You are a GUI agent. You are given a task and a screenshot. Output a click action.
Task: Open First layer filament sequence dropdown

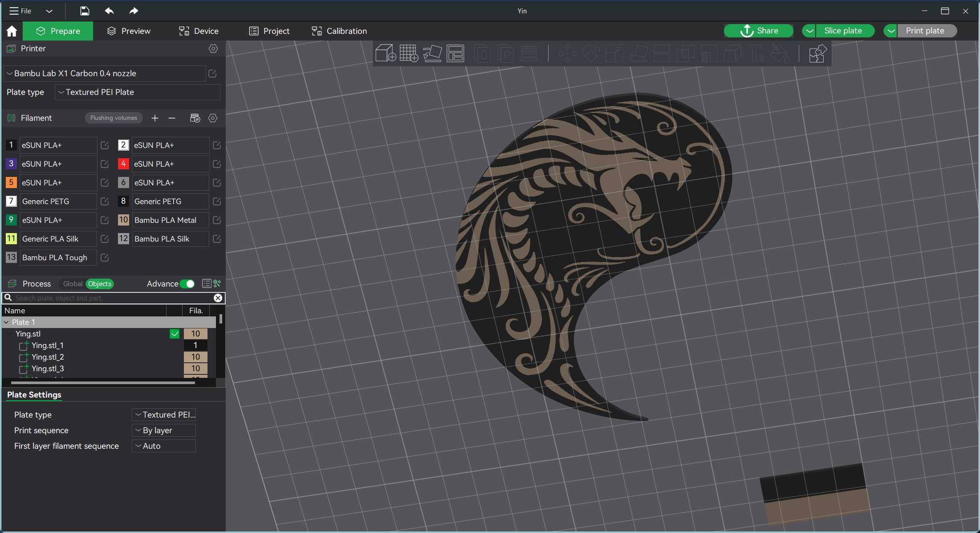[164, 446]
